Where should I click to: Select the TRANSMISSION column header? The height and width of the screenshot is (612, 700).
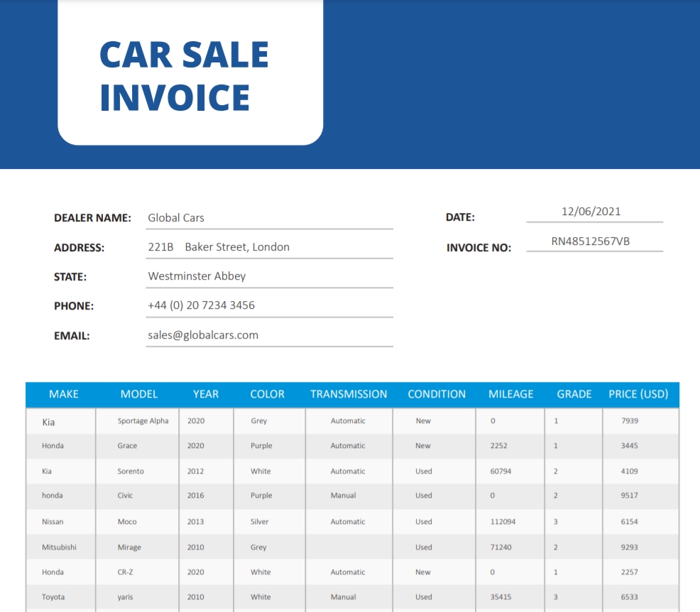349,394
